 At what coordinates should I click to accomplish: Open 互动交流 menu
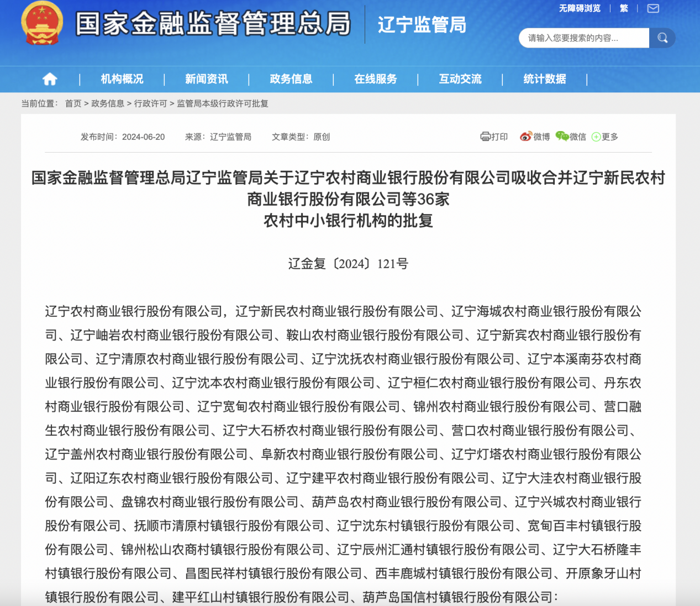coord(460,79)
